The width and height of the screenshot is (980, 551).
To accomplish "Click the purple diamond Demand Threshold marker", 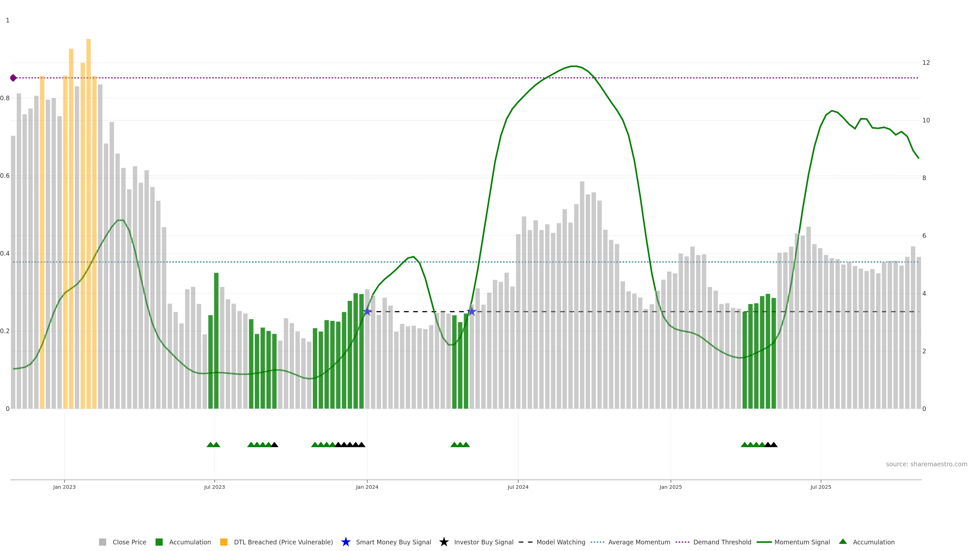I will [13, 78].
